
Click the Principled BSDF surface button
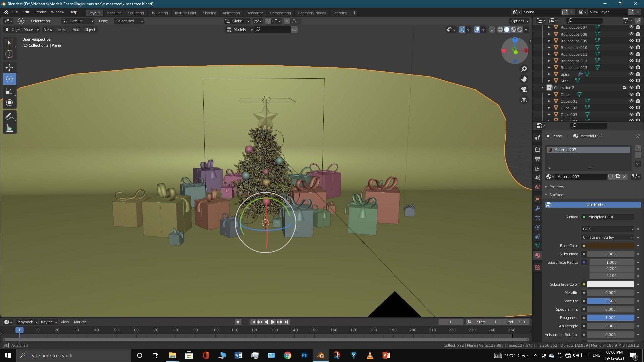click(x=607, y=217)
